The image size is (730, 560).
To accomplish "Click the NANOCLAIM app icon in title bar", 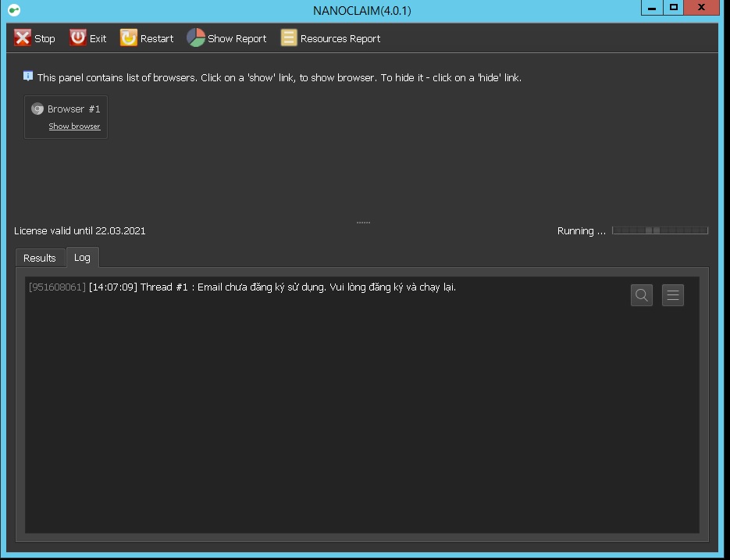I will coord(14,10).
